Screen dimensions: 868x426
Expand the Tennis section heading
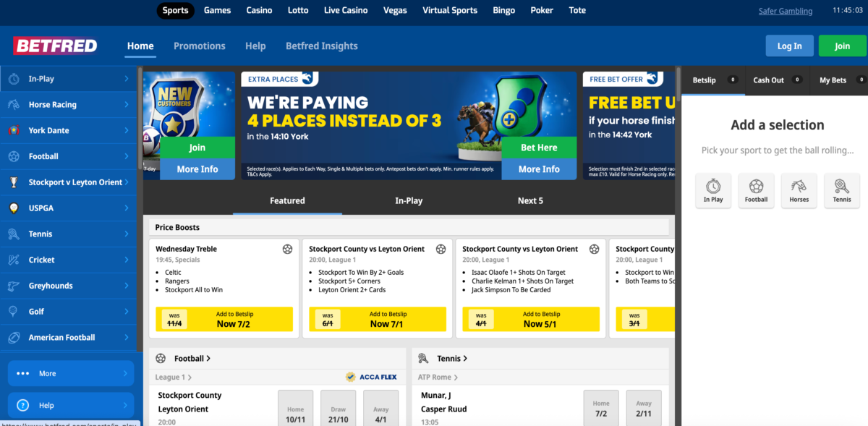click(x=452, y=358)
